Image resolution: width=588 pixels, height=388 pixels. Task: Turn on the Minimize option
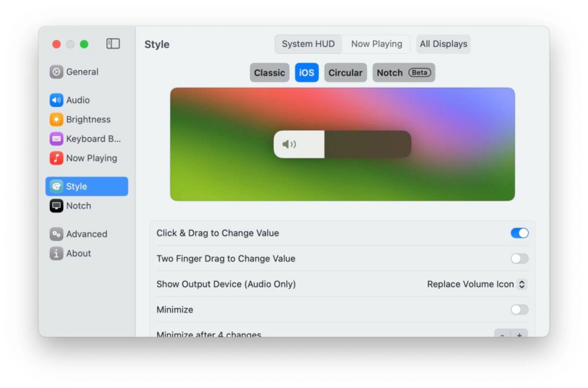(519, 309)
